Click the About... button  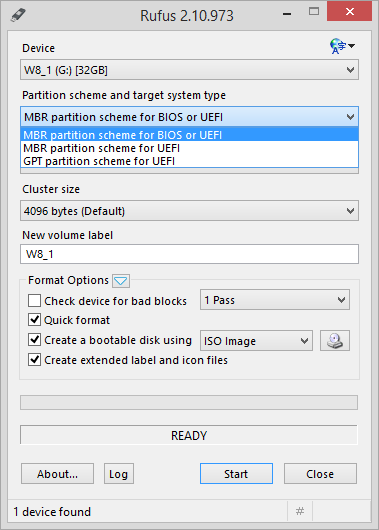click(x=57, y=474)
